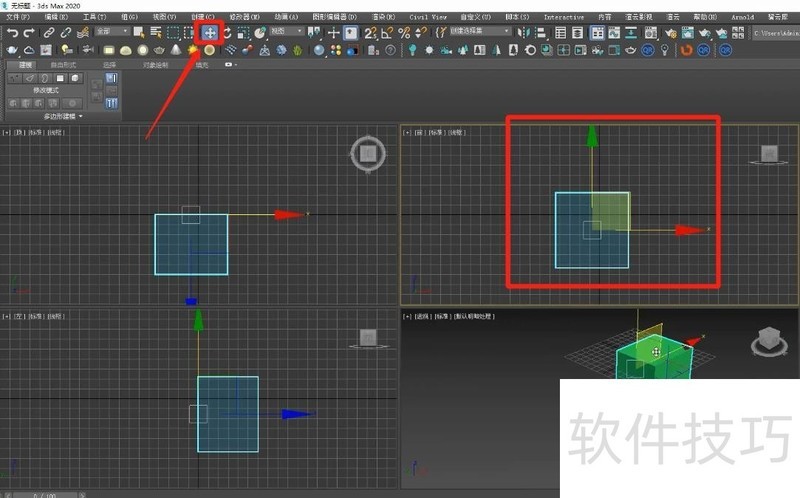800x498 pixels.
Task: Click the [+] label of front viewport
Action: click(407, 132)
